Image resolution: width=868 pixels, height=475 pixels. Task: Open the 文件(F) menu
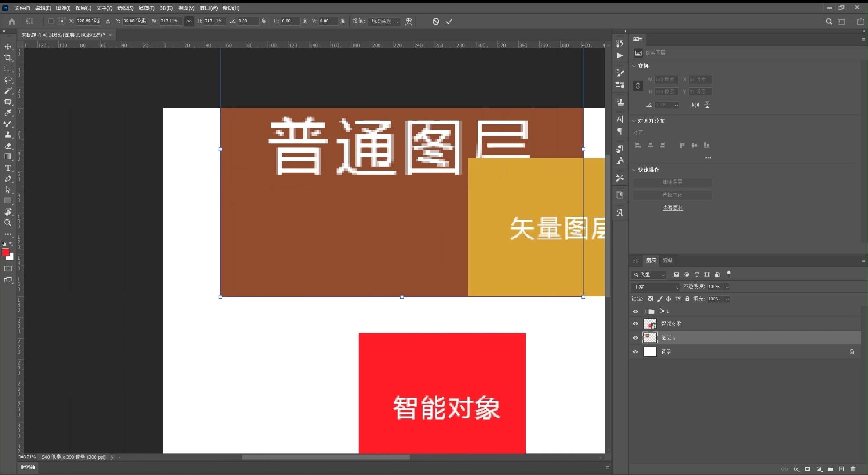click(x=22, y=8)
